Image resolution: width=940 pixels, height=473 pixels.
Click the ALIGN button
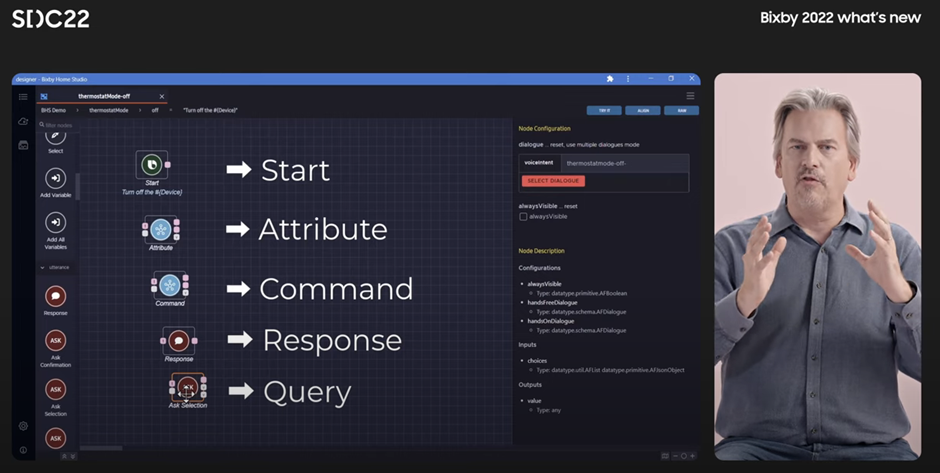pos(643,111)
